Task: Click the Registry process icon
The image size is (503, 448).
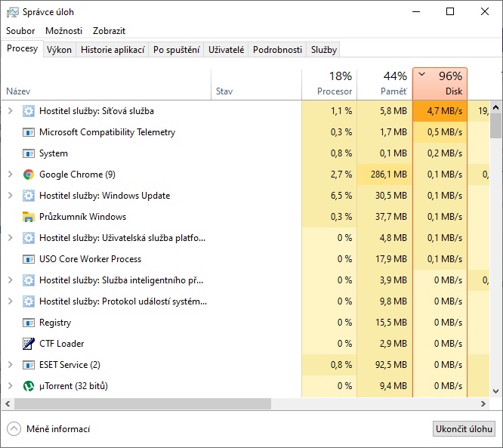Action: (x=29, y=323)
